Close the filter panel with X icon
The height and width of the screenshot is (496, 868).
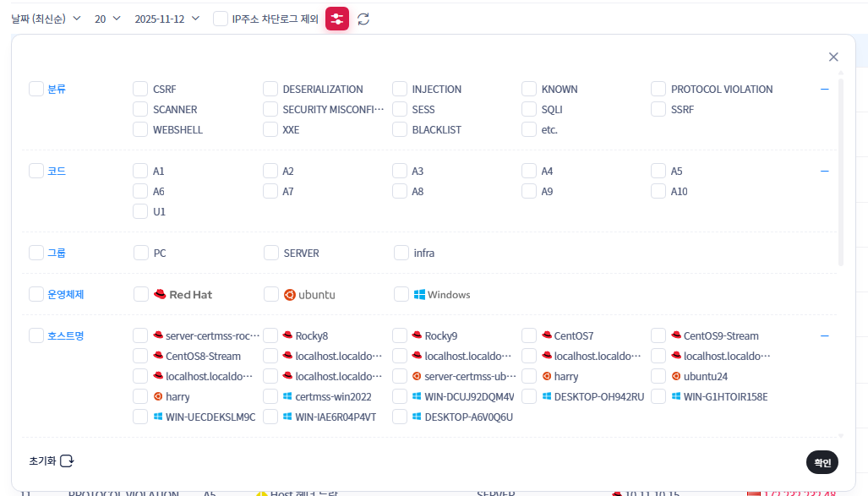click(833, 57)
